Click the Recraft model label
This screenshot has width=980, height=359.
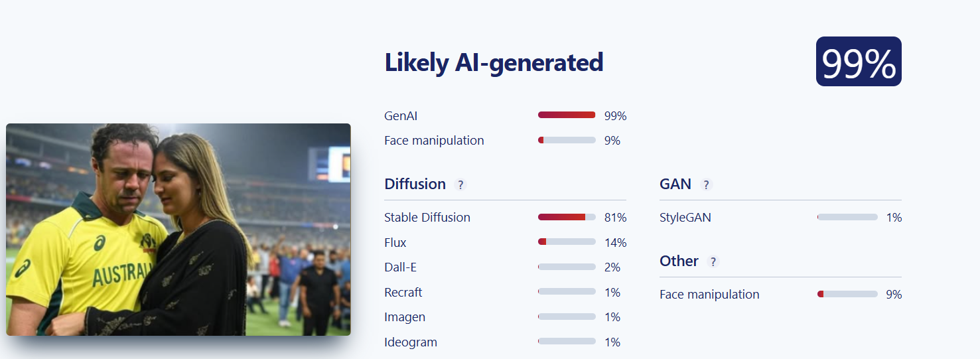403,293
